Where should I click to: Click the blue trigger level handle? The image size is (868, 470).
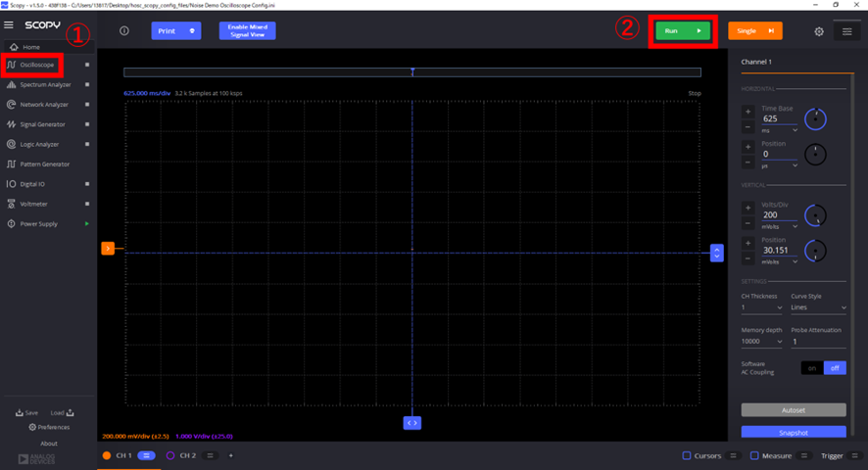[x=717, y=253]
